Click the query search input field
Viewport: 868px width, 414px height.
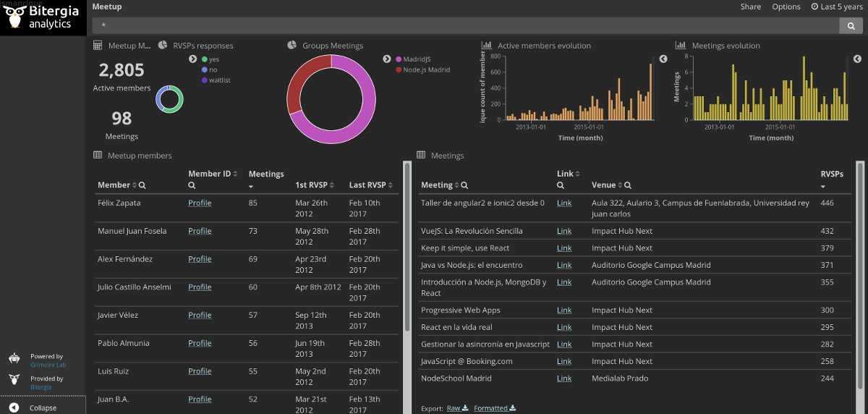tap(465, 26)
